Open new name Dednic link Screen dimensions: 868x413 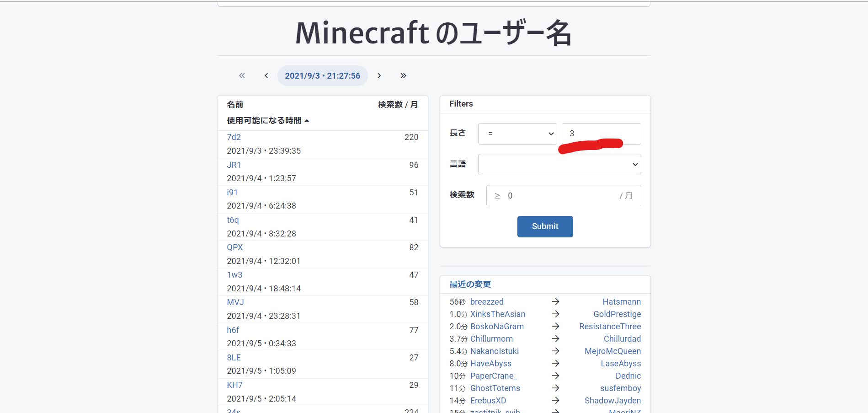tap(628, 376)
